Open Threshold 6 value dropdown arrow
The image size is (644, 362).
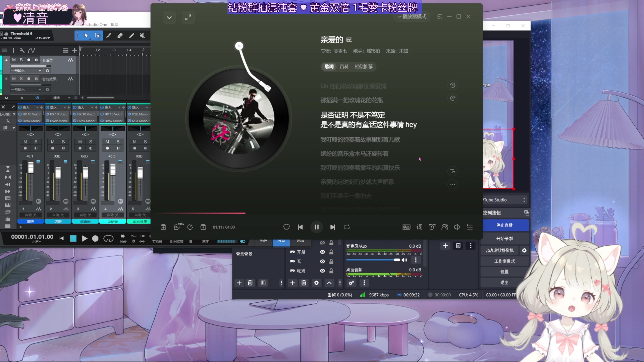coord(49,38)
